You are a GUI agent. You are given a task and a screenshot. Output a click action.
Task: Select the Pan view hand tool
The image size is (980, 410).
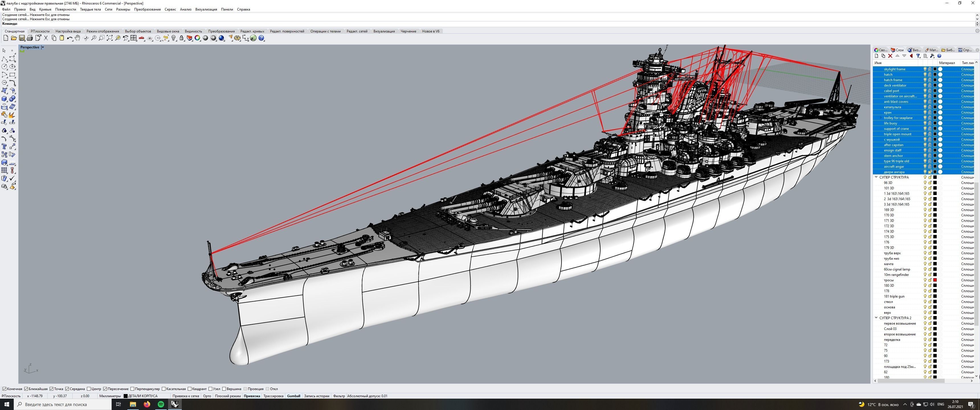[x=77, y=38]
